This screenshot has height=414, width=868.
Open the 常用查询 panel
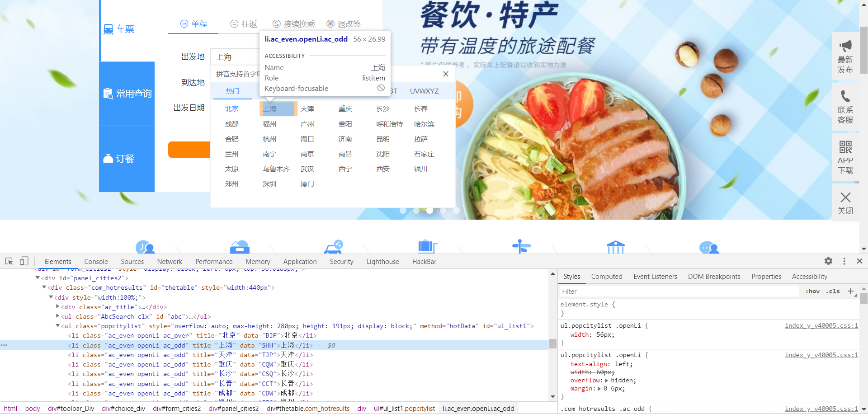point(127,94)
